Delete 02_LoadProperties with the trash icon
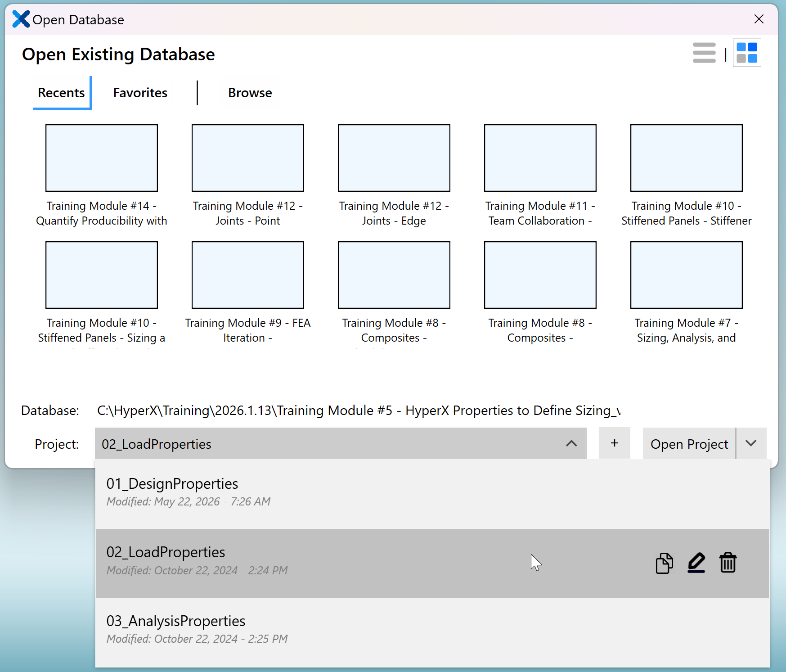This screenshot has width=786, height=672. click(728, 563)
